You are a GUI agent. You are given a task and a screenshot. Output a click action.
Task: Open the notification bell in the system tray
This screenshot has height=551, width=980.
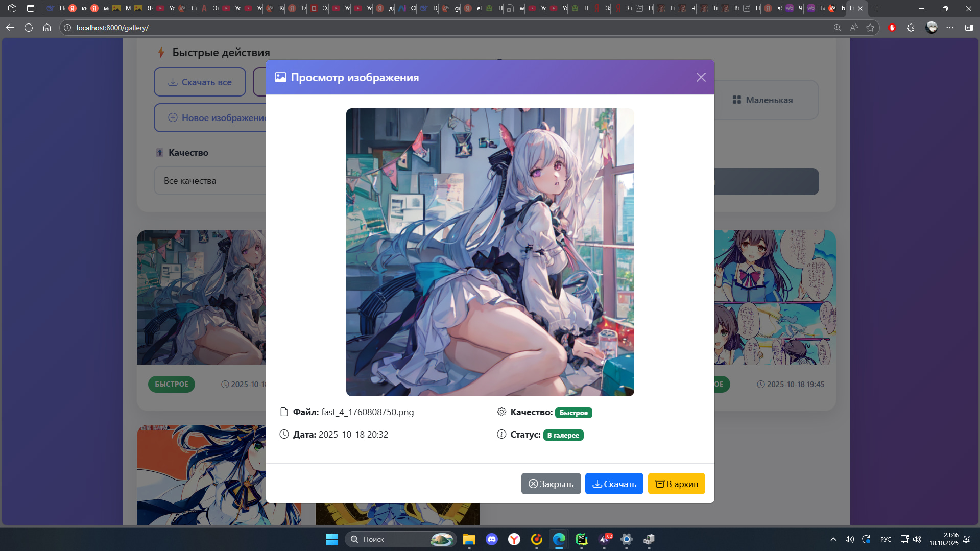click(967, 539)
